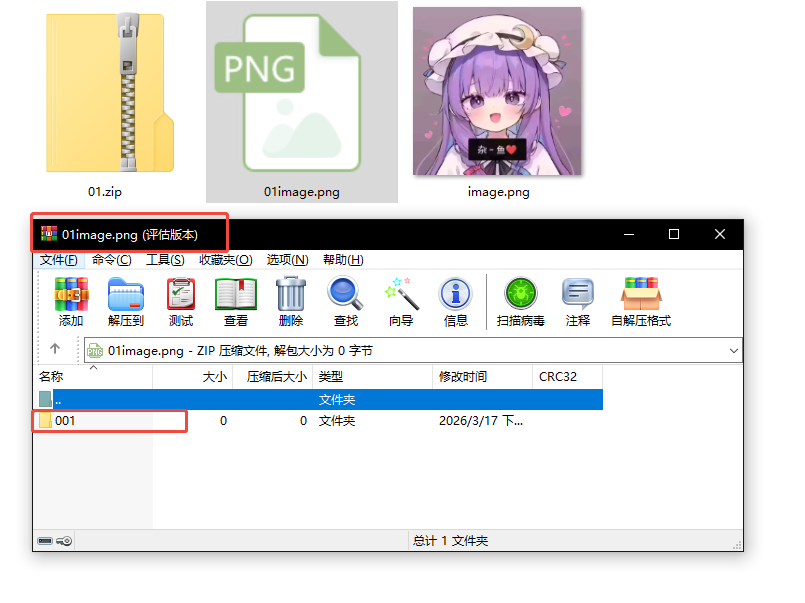
Task: Click the 自解压格式 (SFX) icon
Action: coord(641,295)
